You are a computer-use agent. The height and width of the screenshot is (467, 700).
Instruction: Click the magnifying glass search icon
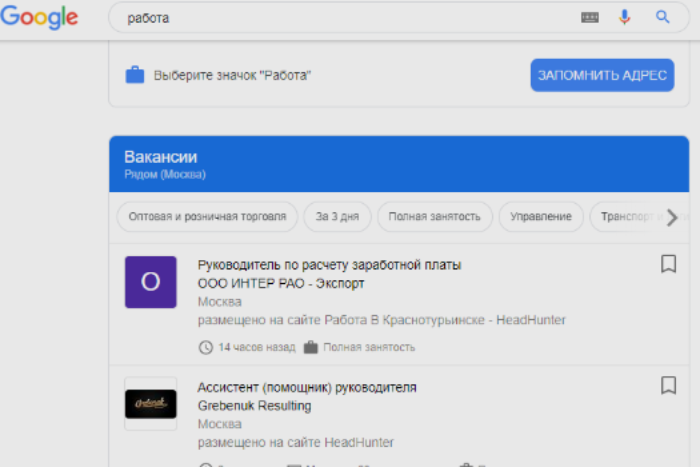tap(662, 17)
